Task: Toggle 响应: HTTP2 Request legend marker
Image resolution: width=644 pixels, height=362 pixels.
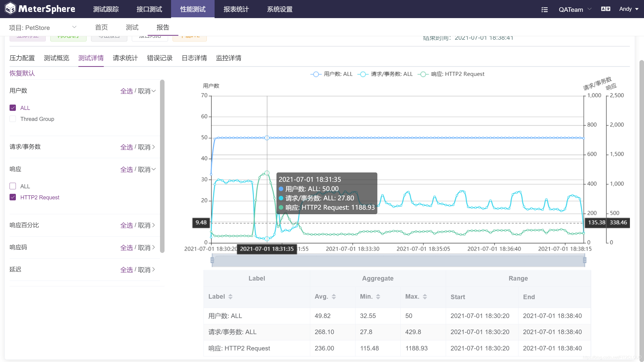Action: click(x=423, y=74)
